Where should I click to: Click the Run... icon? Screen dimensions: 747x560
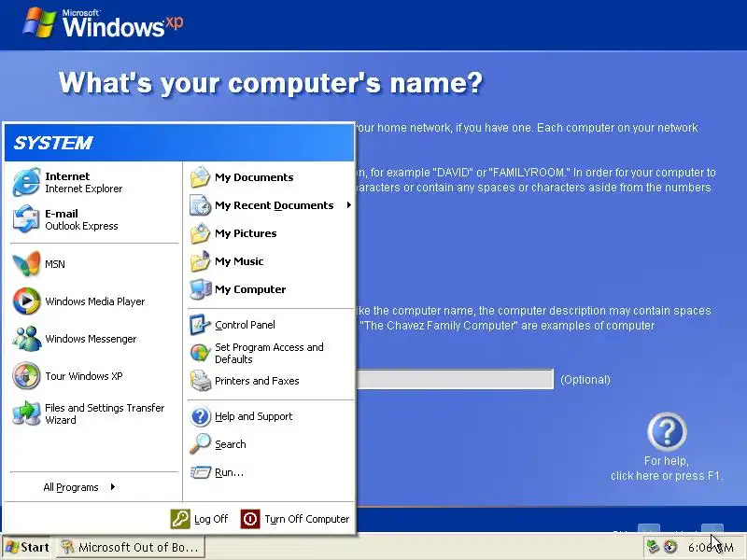[200, 472]
